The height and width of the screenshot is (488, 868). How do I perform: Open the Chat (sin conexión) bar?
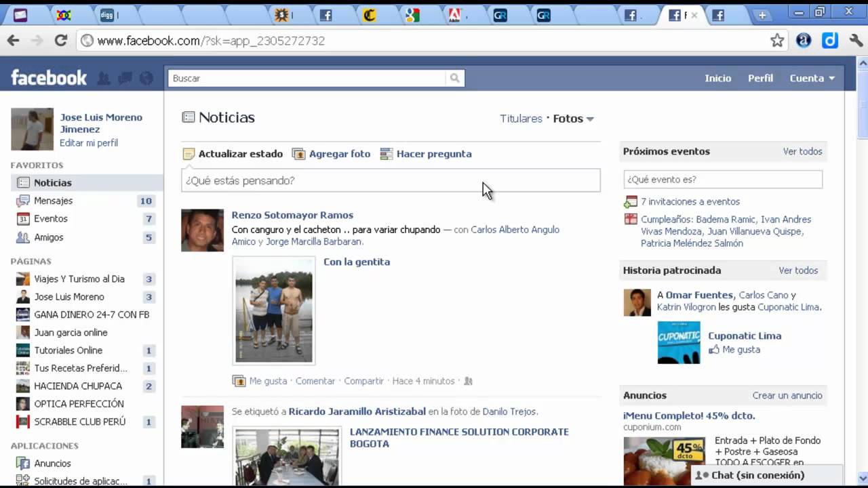pos(766,475)
